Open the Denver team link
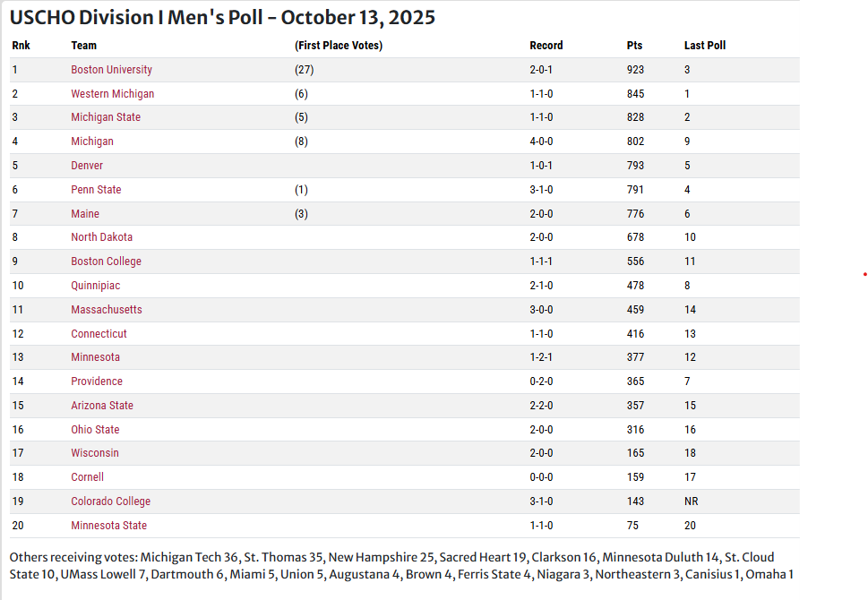868x600 pixels. pyautogui.click(x=87, y=166)
